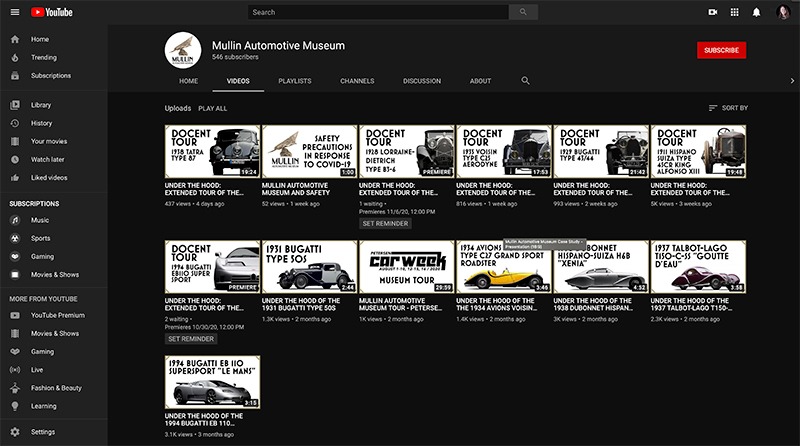Open the hamburger guide menu
Viewport: 800px width, 446px height.
click(x=15, y=12)
